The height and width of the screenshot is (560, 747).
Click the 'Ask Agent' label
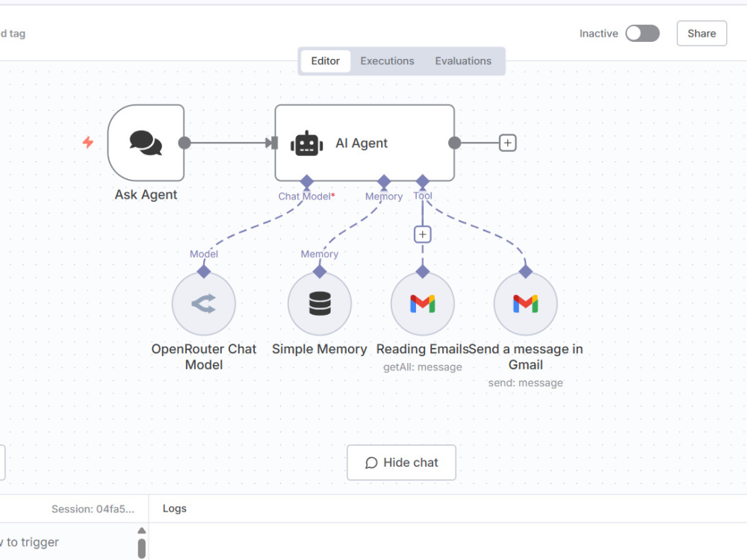coord(146,195)
